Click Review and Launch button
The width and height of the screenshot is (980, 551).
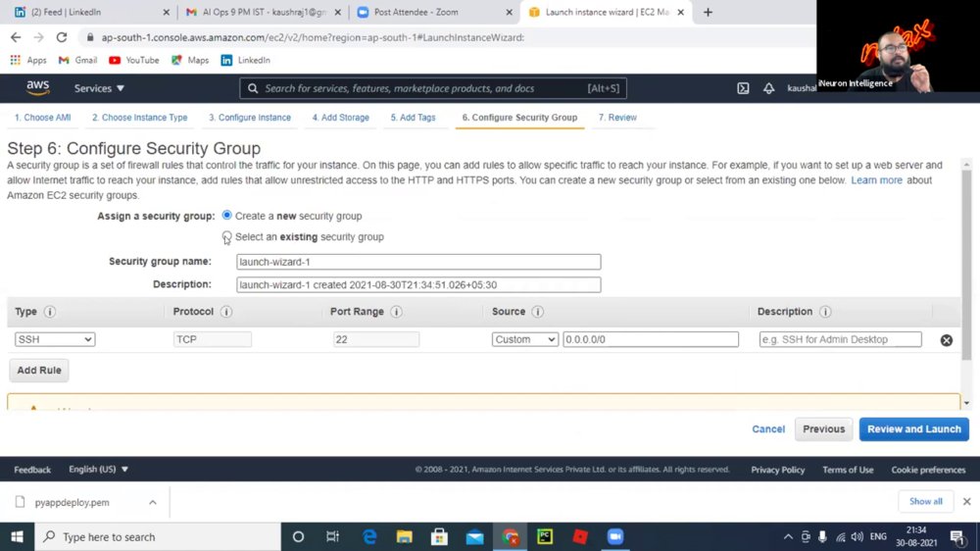click(913, 429)
